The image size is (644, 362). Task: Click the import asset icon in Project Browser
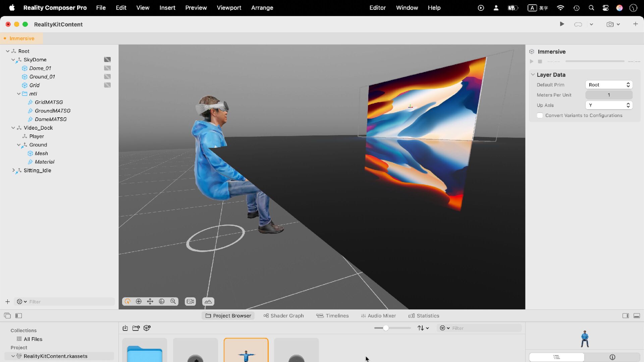pos(125,328)
